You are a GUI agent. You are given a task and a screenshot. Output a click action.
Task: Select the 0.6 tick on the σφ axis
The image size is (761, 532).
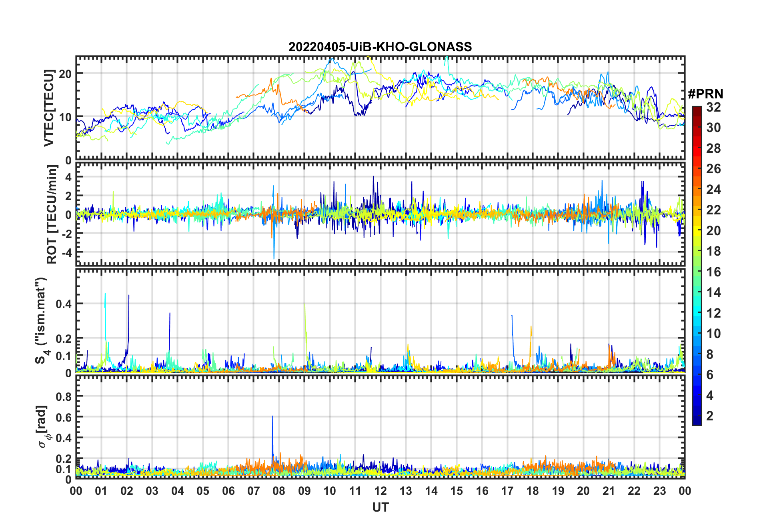64,417
